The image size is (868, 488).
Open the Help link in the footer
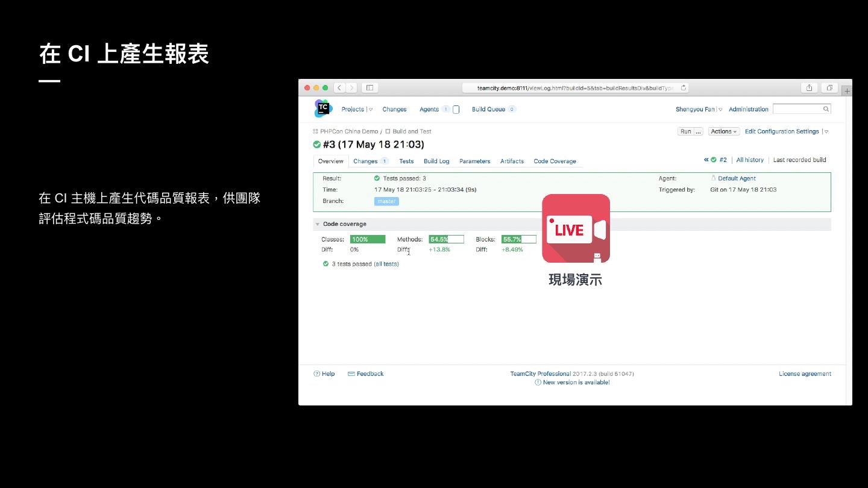point(328,374)
